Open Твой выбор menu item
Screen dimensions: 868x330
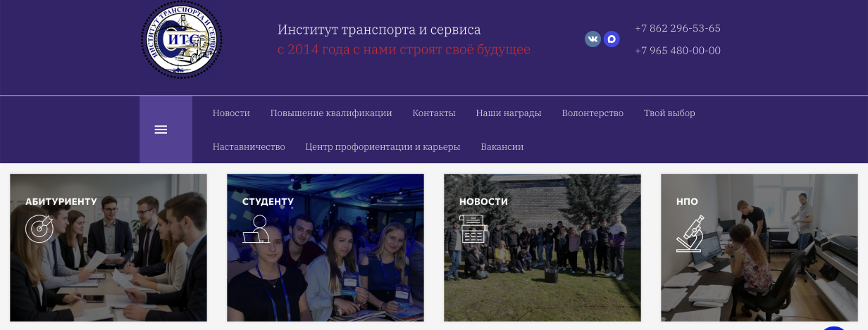point(669,113)
